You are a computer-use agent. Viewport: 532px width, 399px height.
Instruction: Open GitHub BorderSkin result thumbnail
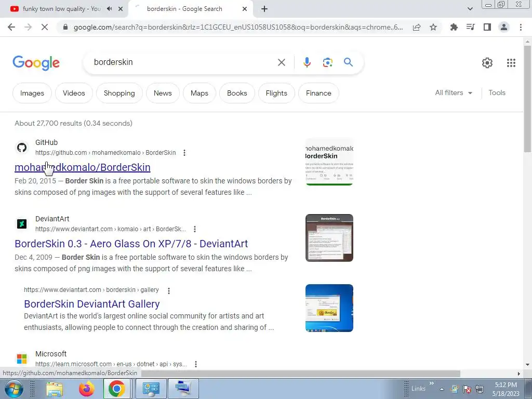click(329, 162)
